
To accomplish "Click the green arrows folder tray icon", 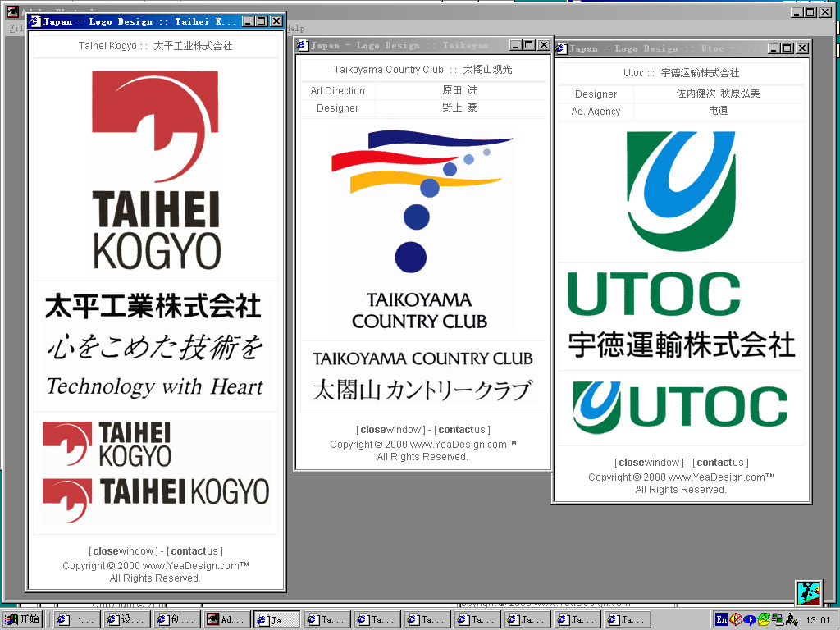I will pyautogui.click(x=764, y=619).
